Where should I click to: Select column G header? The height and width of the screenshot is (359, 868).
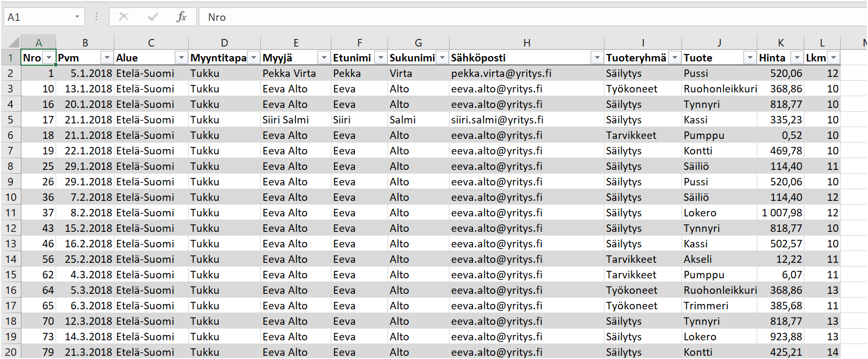tap(418, 43)
